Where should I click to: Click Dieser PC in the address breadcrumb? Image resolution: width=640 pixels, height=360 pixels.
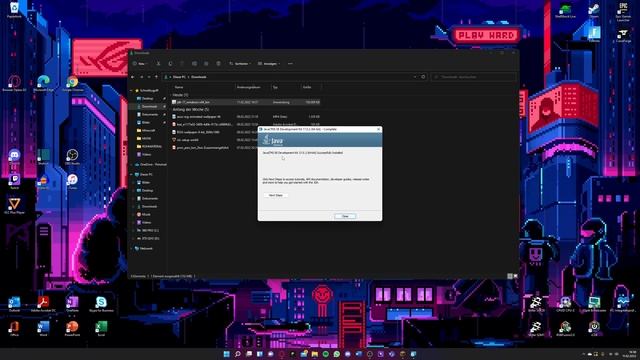[x=179, y=77]
